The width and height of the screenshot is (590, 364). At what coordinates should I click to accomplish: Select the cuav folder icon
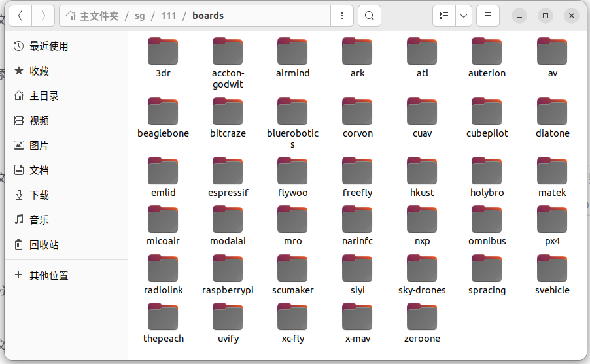(x=422, y=111)
